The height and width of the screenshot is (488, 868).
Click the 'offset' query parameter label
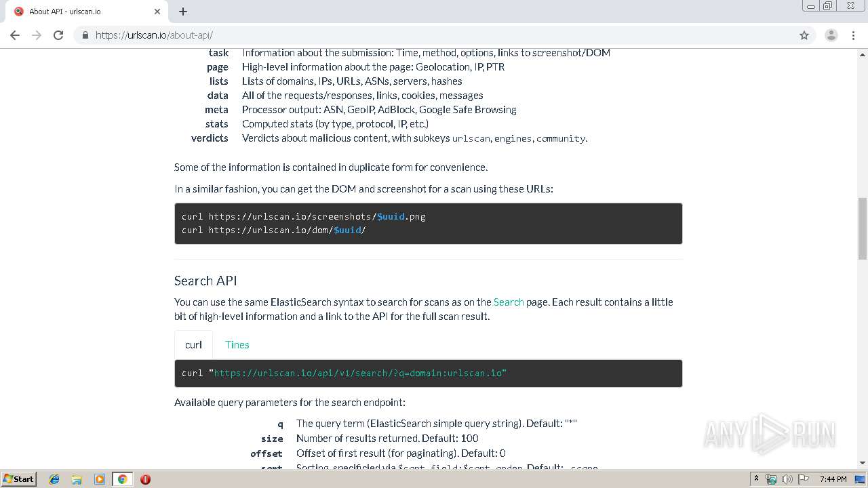coord(267,453)
